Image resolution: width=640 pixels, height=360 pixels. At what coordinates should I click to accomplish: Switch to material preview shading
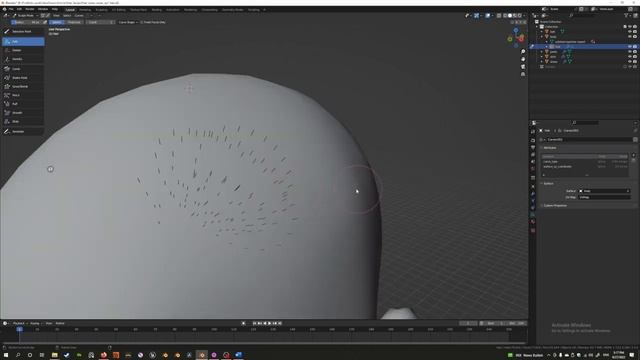pyautogui.click(x=515, y=16)
